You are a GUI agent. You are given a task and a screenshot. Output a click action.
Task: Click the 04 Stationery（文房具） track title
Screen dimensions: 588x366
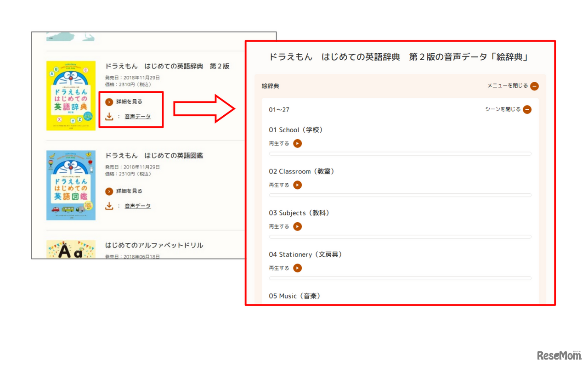(305, 254)
